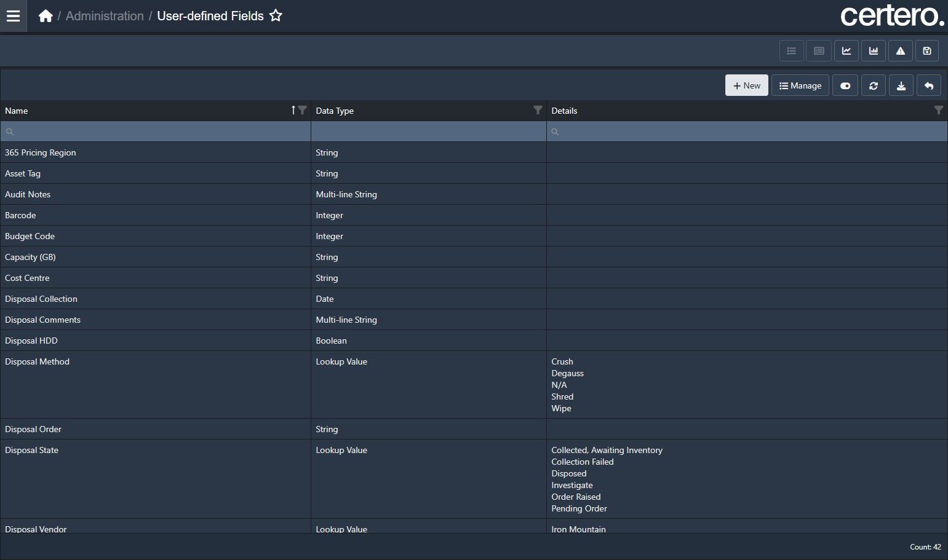Image resolution: width=948 pixels, height=560 pixels.
Task: Focus the Details search filter field
Action: coord(747,132)
